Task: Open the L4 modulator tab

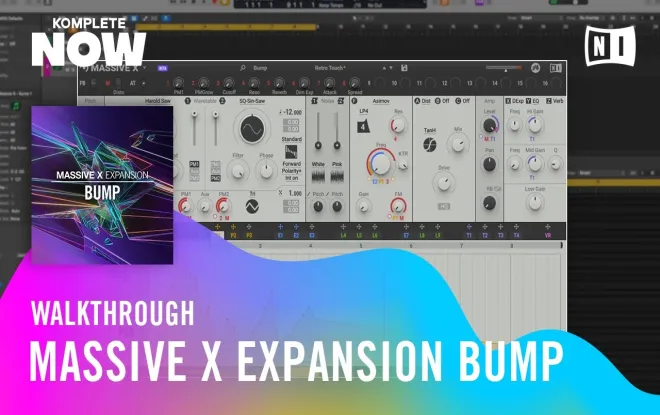Action: [x=343, y=235]
